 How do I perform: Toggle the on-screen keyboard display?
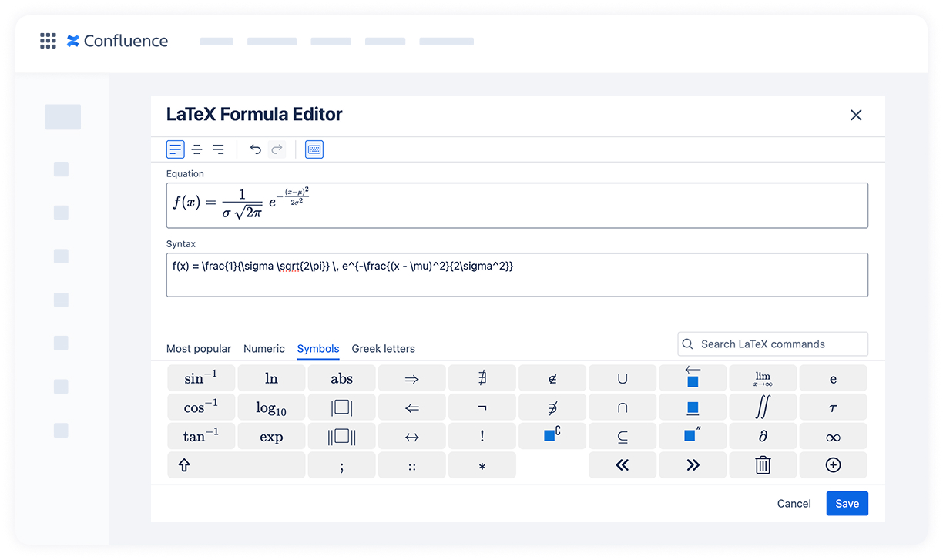click(314, 149)
